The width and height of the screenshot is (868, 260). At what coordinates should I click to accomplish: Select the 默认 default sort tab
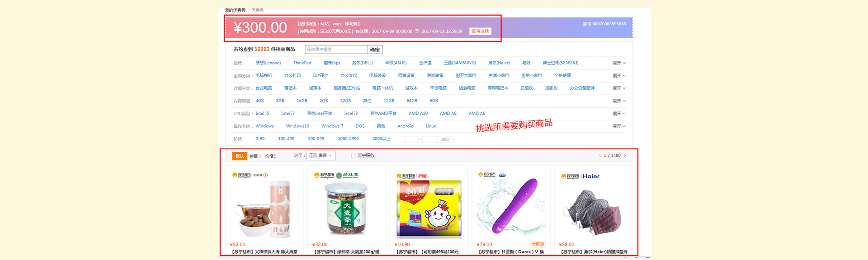tap(240, 156)
